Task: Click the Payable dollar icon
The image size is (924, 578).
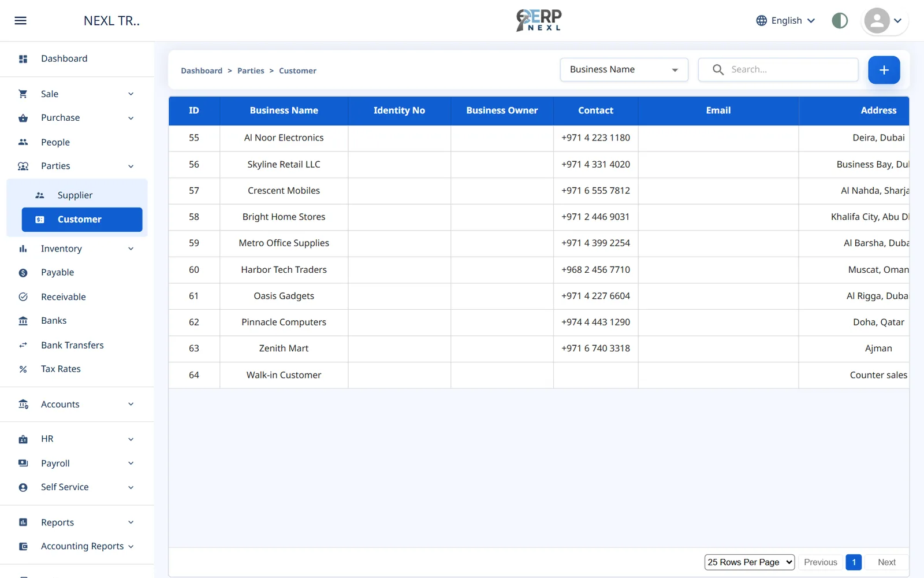Action: pyautogui.click(x=23, y=273)
